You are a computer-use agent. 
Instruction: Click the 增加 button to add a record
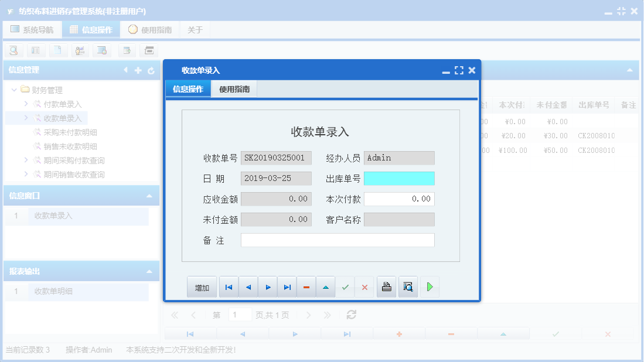click(x=202, y=286)
